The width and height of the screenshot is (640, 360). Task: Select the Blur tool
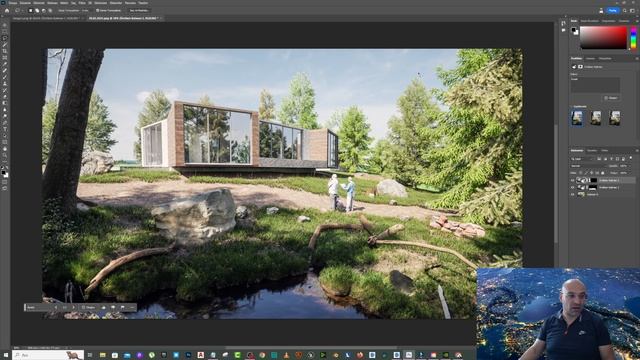5,110
